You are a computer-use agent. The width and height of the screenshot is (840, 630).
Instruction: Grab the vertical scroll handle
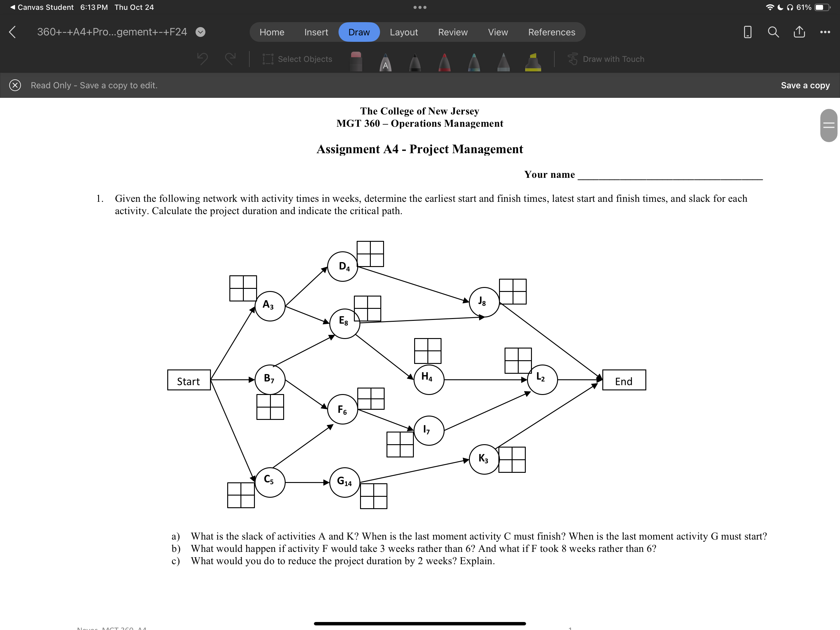click(828, 126)
